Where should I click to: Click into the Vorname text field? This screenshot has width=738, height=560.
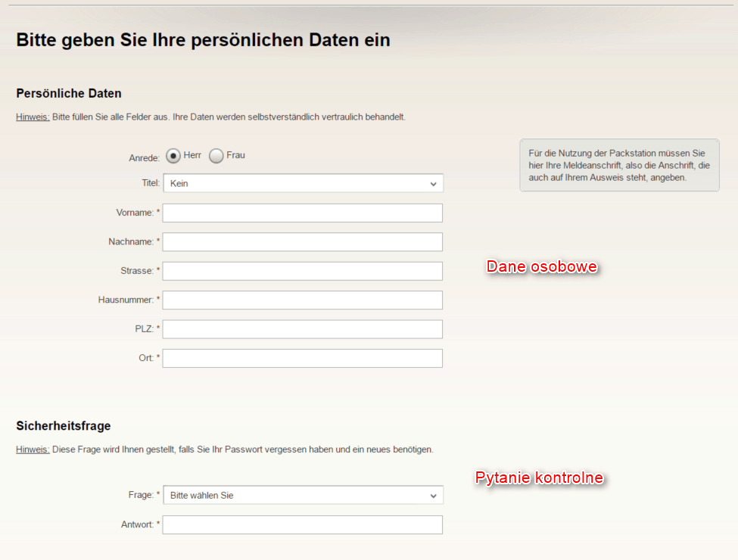(302, 213)
